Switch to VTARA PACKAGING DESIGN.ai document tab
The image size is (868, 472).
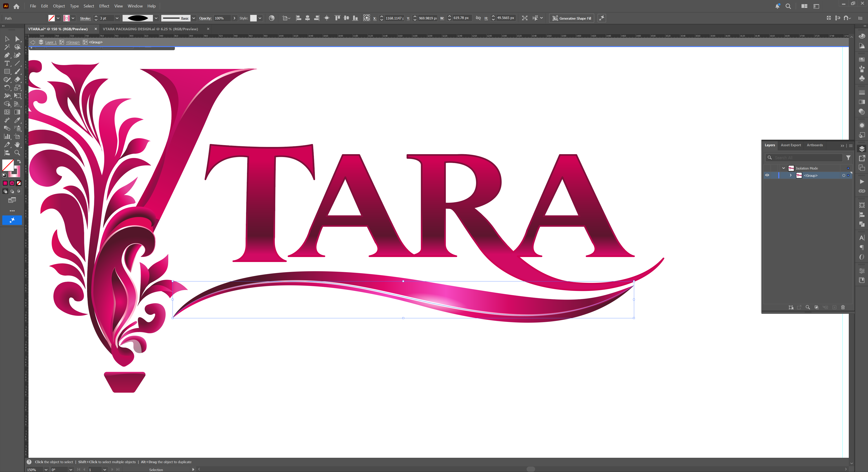pyautogui.click(x=150, y=29)
